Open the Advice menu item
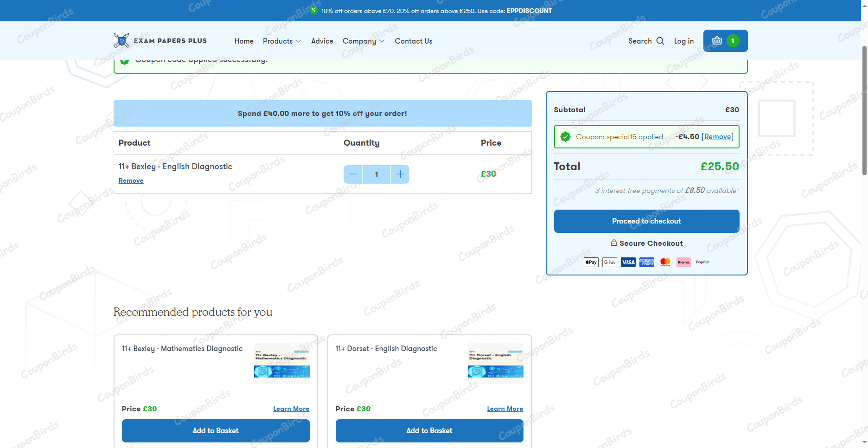 pyautogui.click(x=322, y=41)
